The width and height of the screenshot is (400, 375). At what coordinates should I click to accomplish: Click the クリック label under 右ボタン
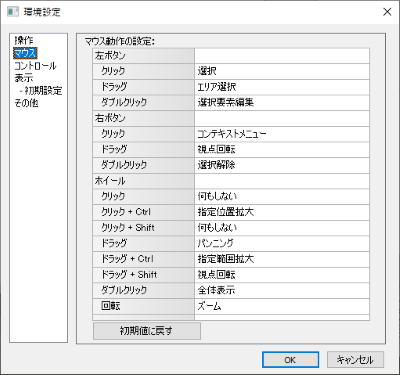113,134
